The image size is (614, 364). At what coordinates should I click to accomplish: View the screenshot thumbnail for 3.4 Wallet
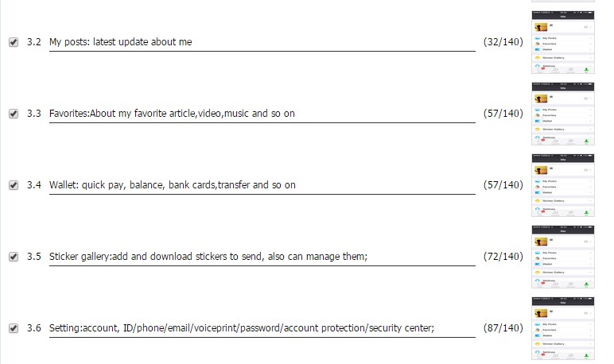(x=563, y=185)
